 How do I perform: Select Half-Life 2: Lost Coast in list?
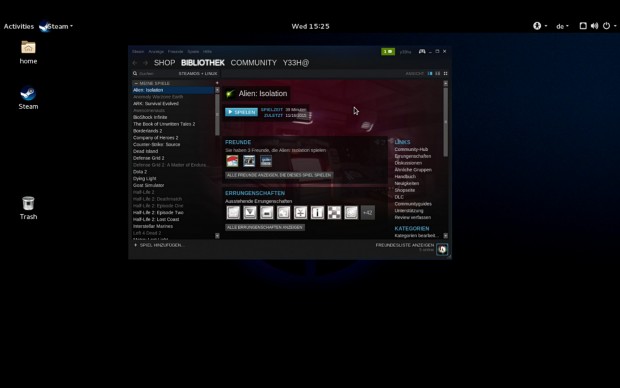click(156, 220)
